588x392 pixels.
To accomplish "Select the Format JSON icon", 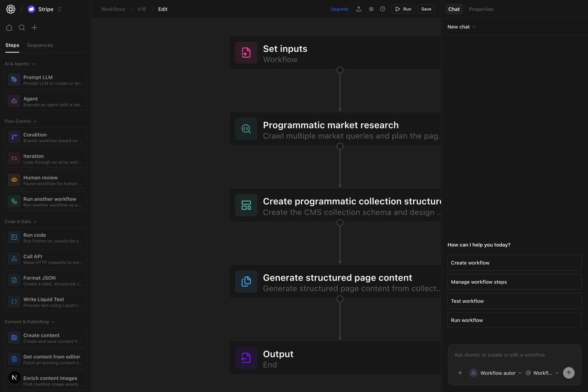I will coord(14,280).
